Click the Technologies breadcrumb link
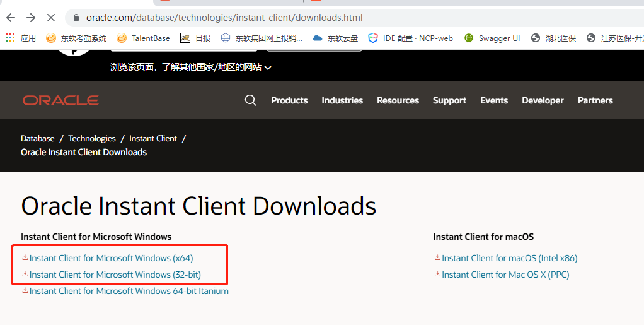644x325 pixels. point(92,139)
